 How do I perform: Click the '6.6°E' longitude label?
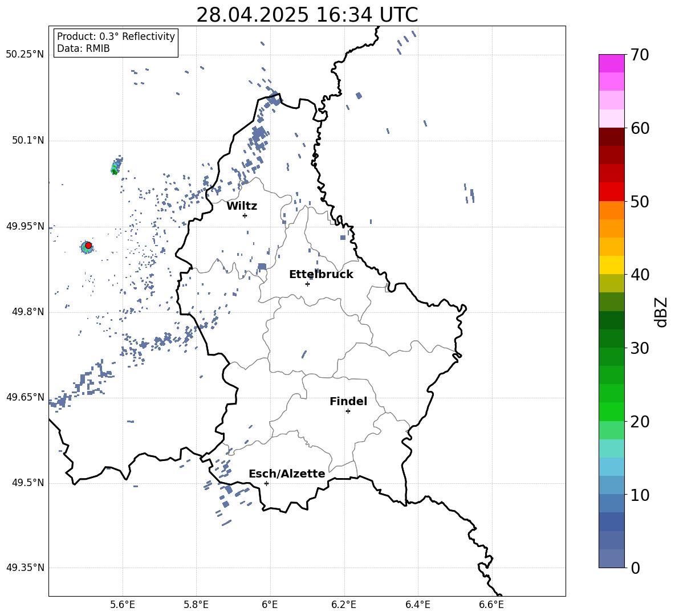click(491, 605)
